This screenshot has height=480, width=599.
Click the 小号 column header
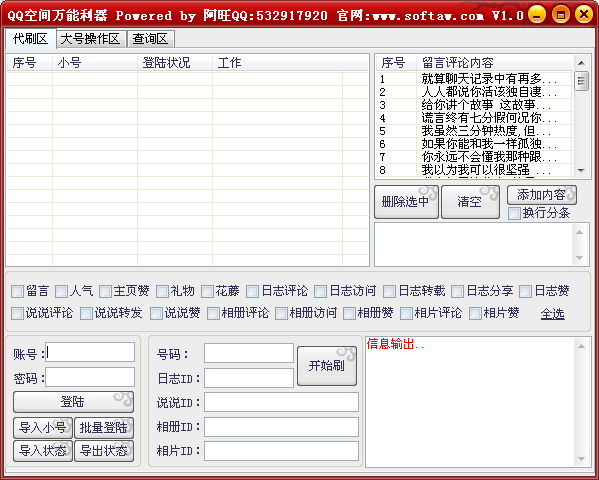(95, 63)
